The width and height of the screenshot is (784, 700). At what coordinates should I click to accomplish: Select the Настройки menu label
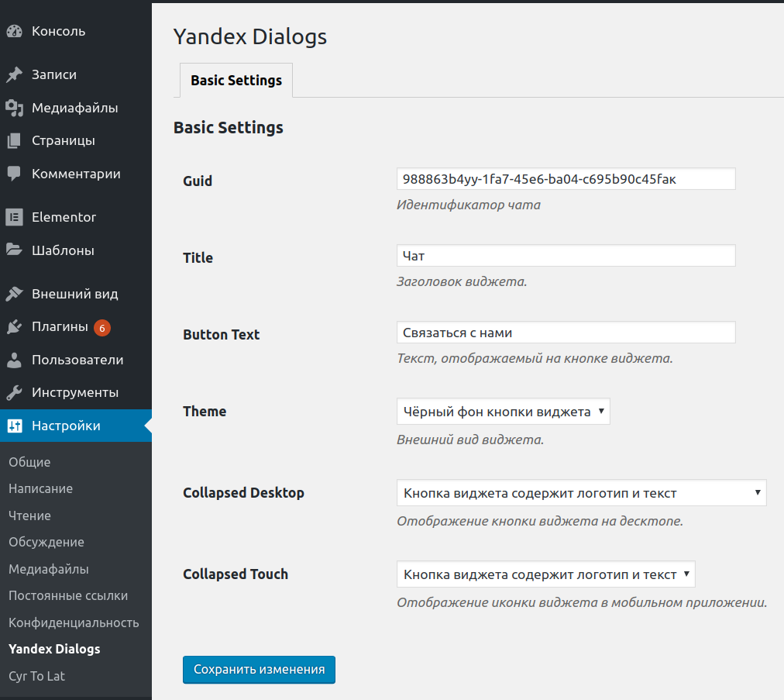(x=66, y=426)
